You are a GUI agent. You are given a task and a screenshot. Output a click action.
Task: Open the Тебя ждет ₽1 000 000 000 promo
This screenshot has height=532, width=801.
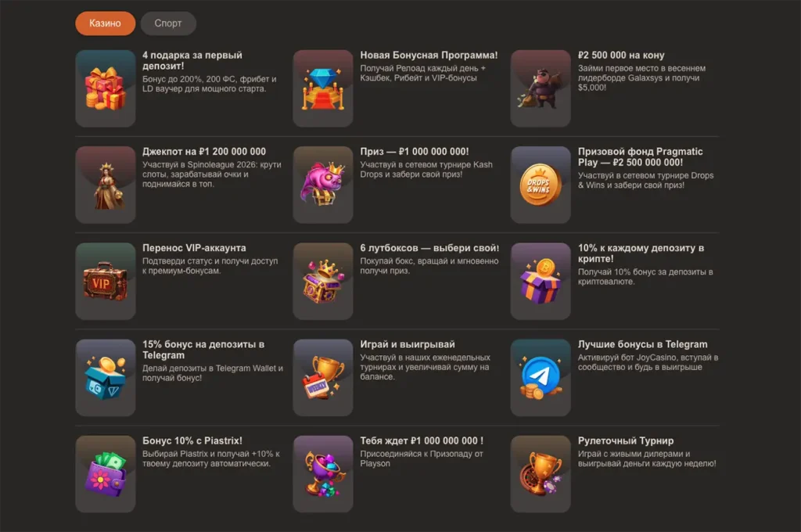click(x=422, y=440)
